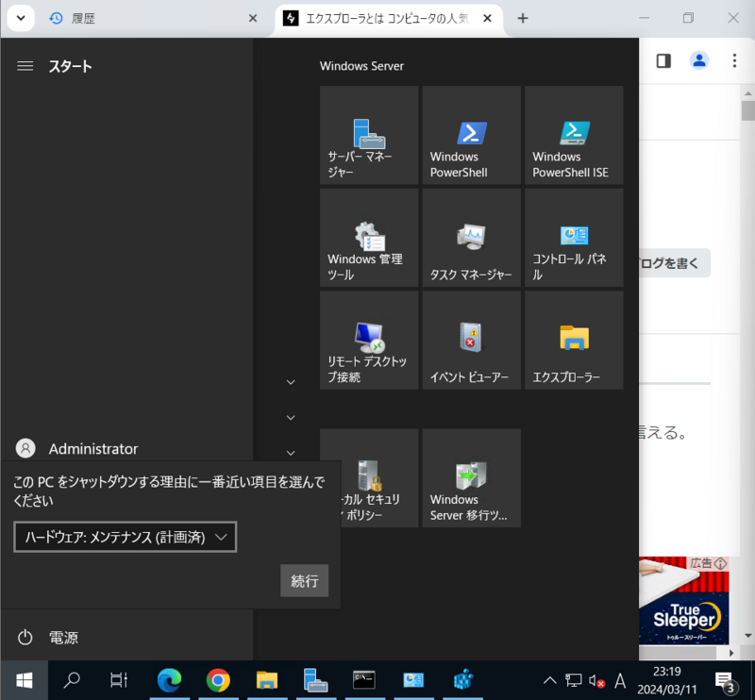Click the ブログを書く button
The height and width of the screenshot is (700, 755).
click(674, 263)
